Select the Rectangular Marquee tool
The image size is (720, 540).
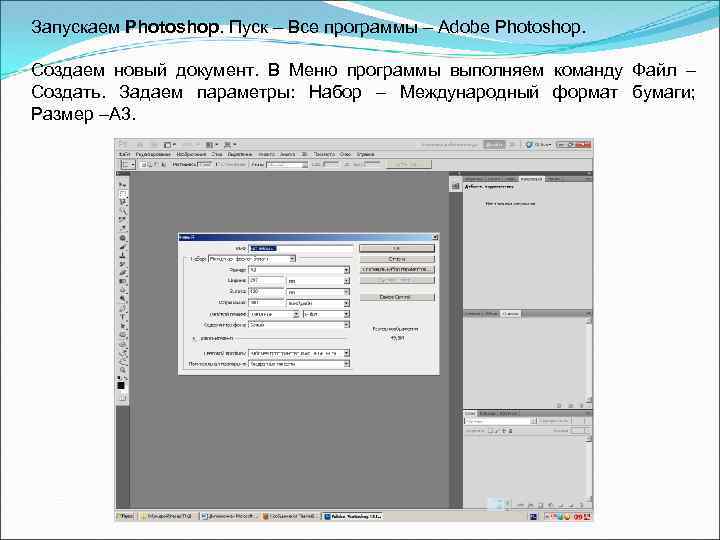tap(122, 193)
